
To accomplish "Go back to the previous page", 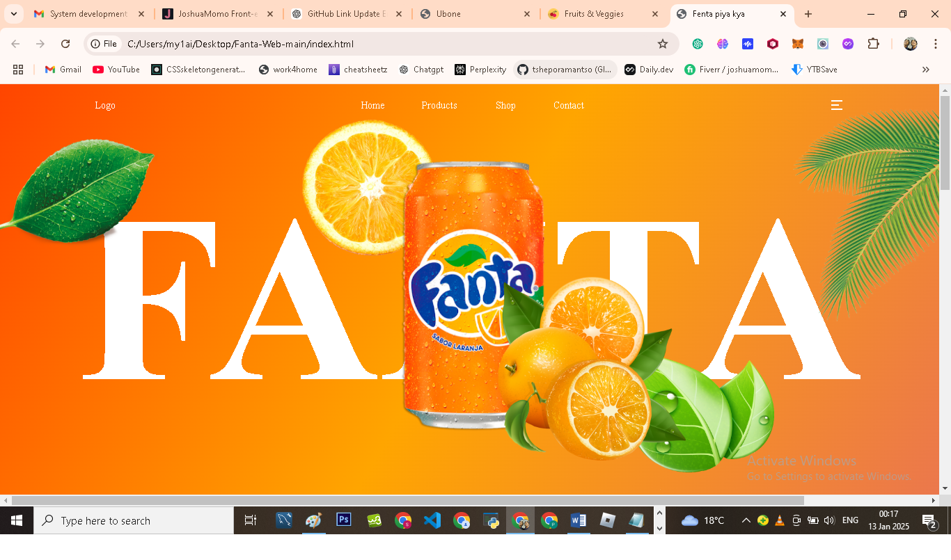I will point(15,44).
